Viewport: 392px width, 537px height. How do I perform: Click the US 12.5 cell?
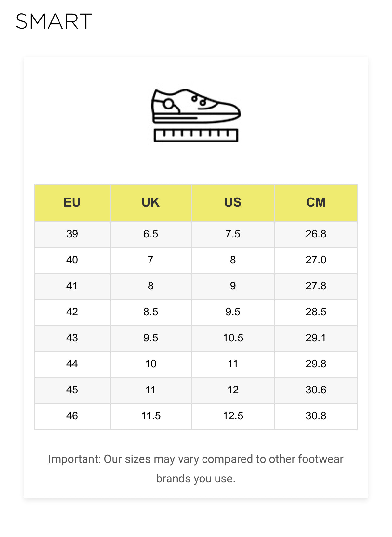(233, 416)
